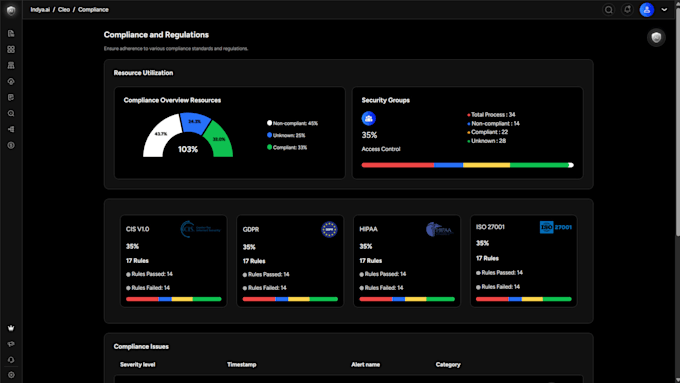Click the Resource Utilization heading
680x383 pixels.
click(x=143, y=72)
